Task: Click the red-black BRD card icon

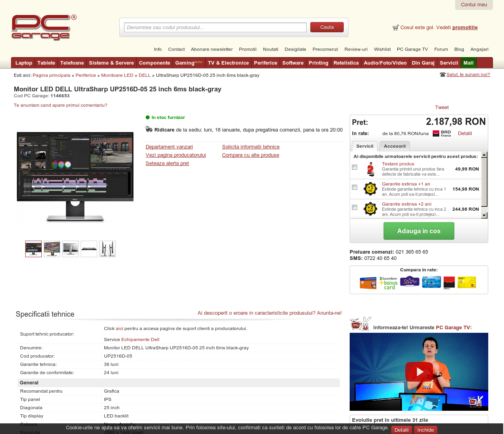Action: (449, 283)
